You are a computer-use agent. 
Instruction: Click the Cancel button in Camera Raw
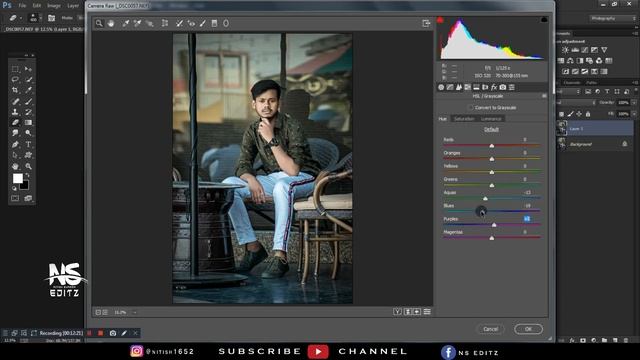(x=491, y=329)
